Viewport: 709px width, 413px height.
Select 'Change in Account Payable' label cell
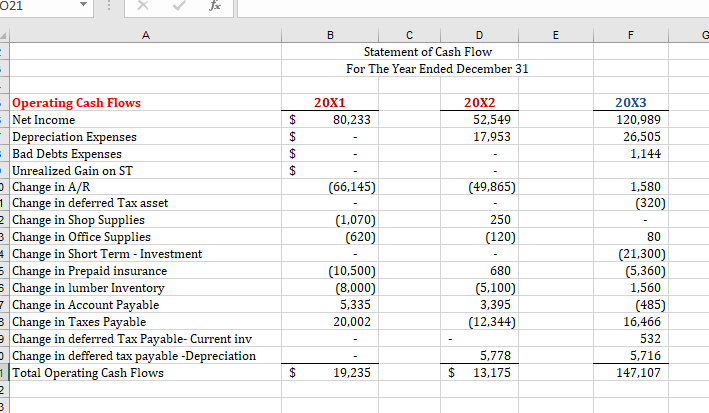click(x=146, y=305)
